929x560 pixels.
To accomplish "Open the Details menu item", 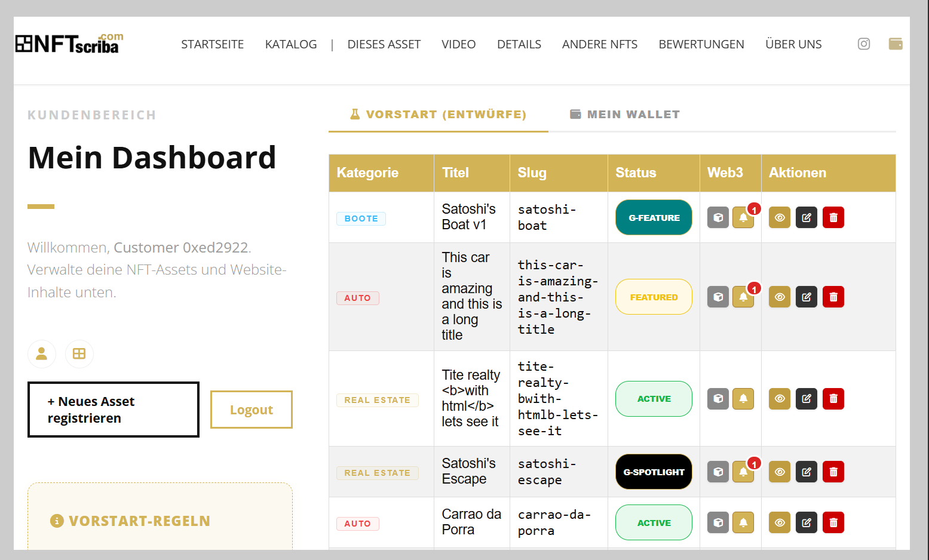I will click(x=519, y=44).
